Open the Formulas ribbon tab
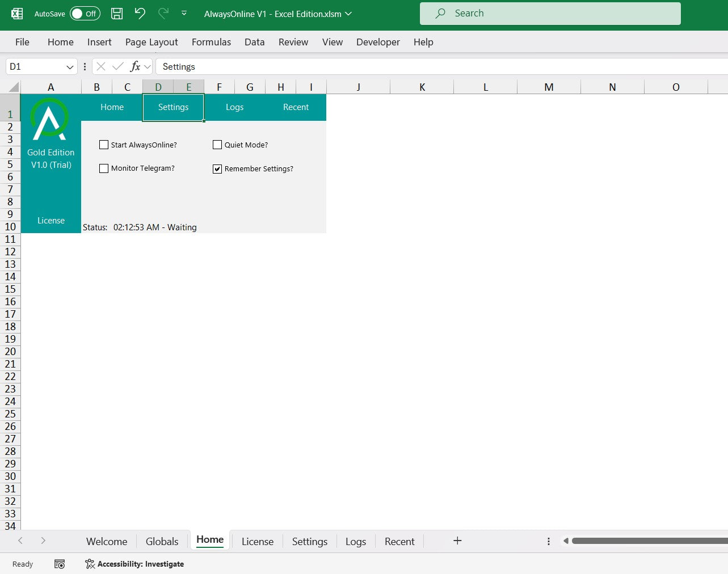This screenshot has width=728, height=574. coord(211,42)
